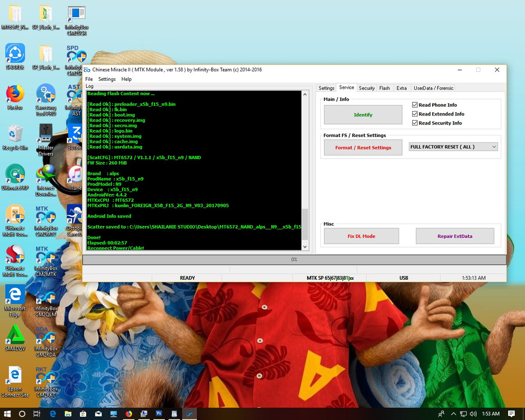Switch to the Settings tab
This screenshot has width=525, height=420.
pyautogui.click(x=327, y=88)
